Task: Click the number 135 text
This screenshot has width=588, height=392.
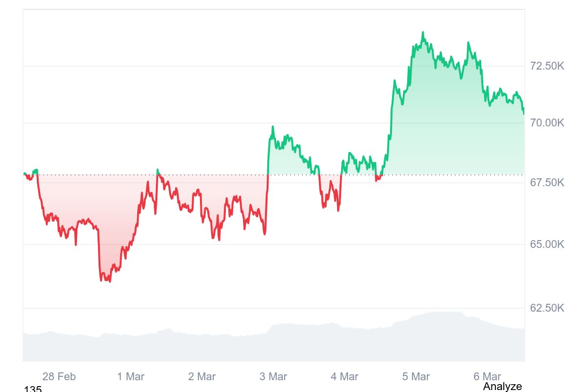Action: coord(33,389)
